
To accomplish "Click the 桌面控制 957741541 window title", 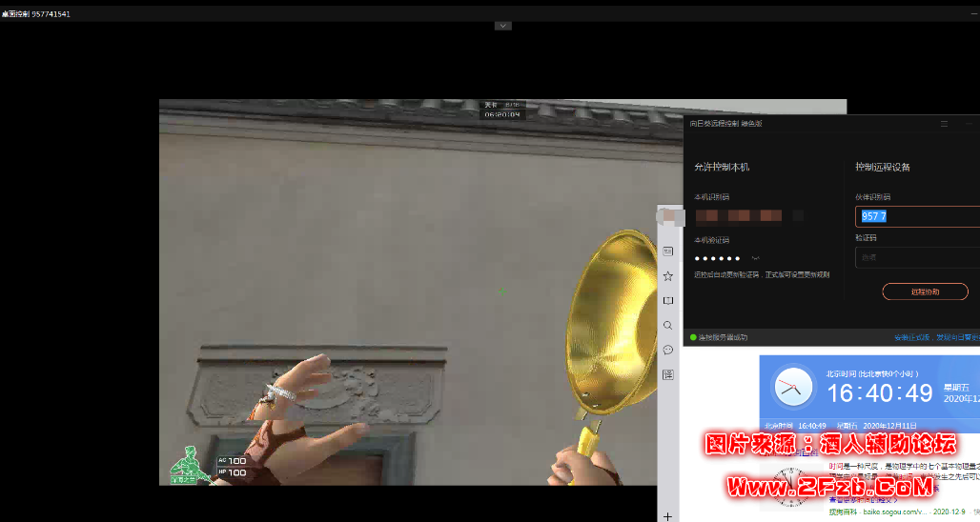I will (x=36, y=13).
